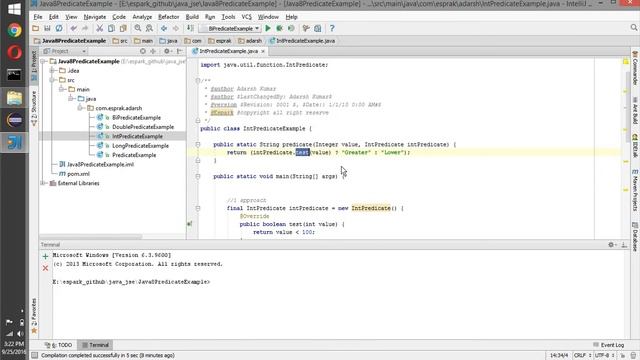Switch to the Terminal tool window tab

96,345
